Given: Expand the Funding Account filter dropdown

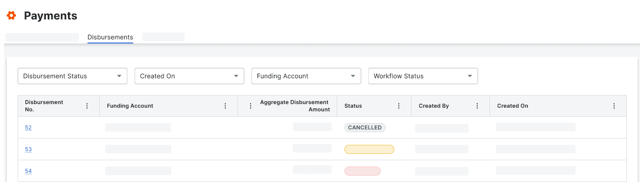Looking at the screenshot, I should pyautogui.click(x=306, y=76).
